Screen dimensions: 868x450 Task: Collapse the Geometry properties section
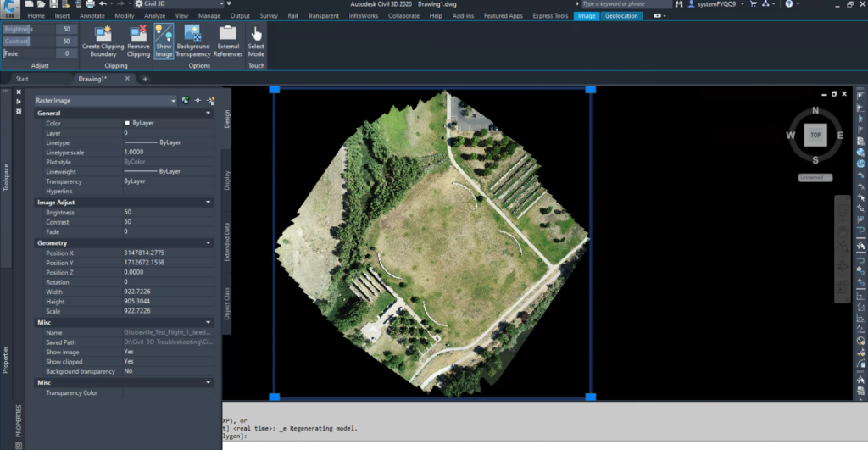(x=209, y=243)
